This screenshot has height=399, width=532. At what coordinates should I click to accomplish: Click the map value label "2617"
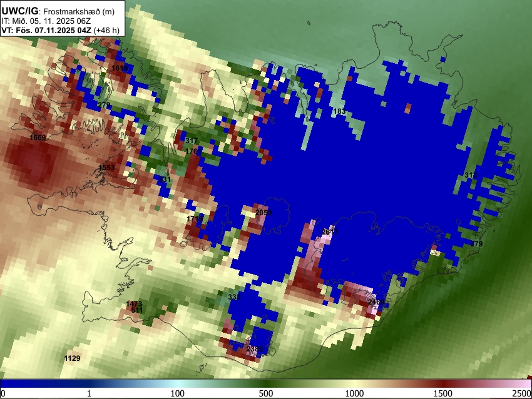click(330, 232)
